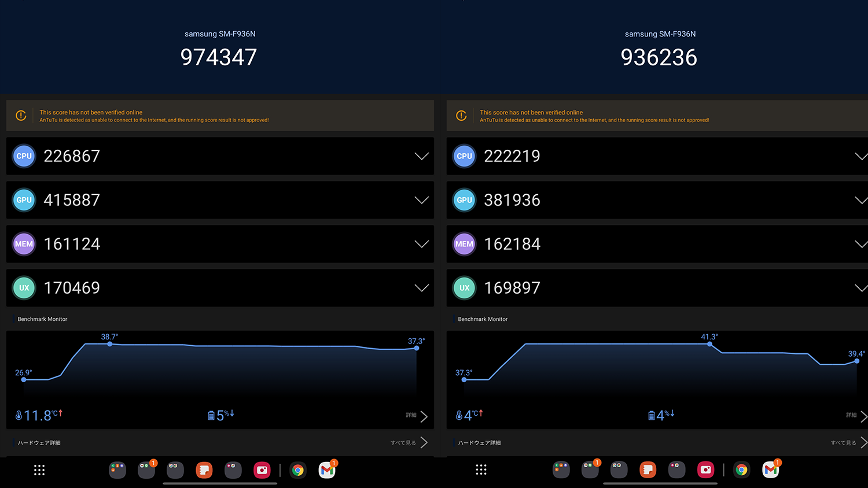Open 詳細 details beside the 5% battery reading
Screen dimensions: 868x488
pos(417,416)
